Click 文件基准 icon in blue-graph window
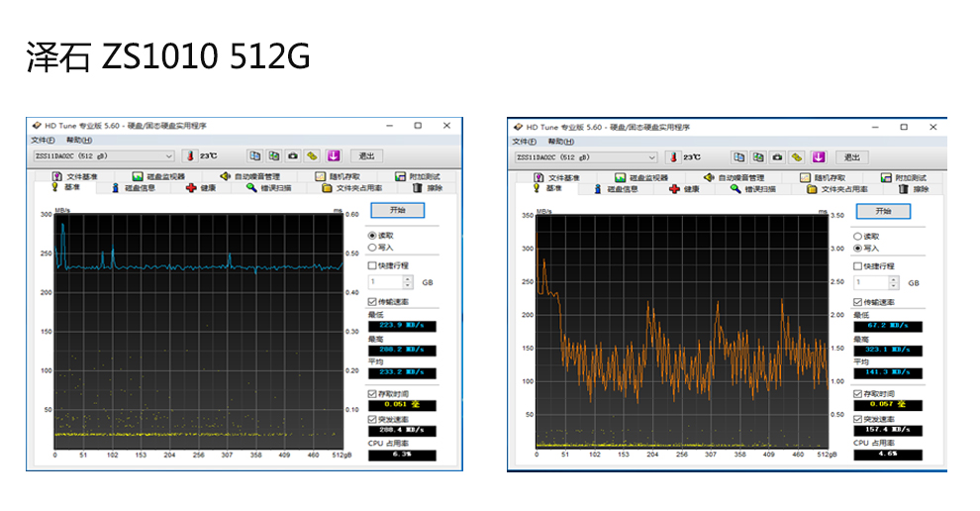This screenshot has width=980, height=511. tap(56, 176)
